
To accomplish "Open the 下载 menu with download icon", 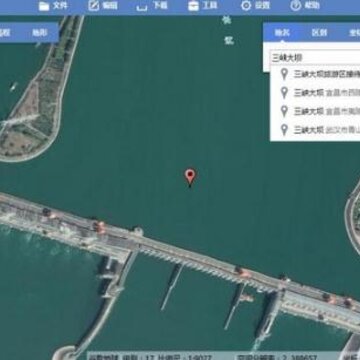I will tap(152, 6).
